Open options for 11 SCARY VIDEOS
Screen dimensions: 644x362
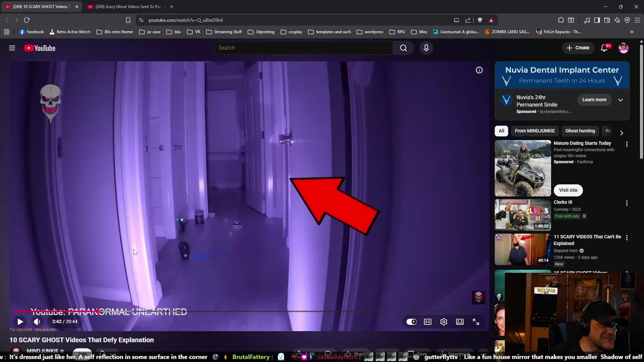point(626,238)
